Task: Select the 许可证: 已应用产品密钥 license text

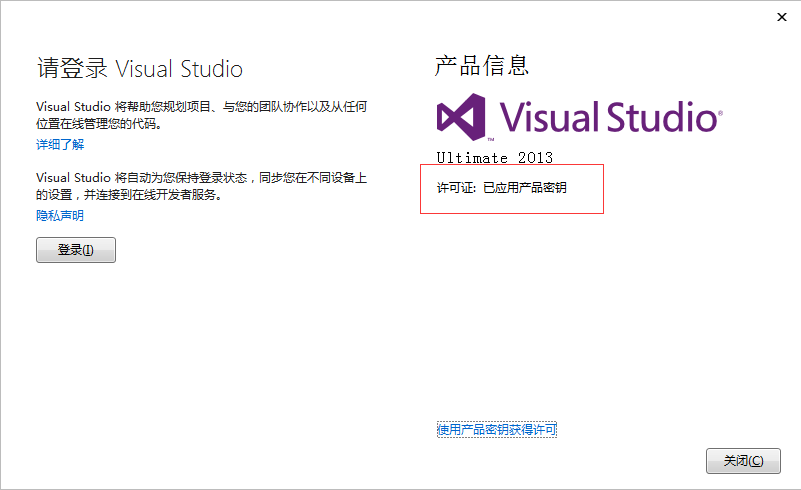Action: pyautogui.click(x=502, y=188)
